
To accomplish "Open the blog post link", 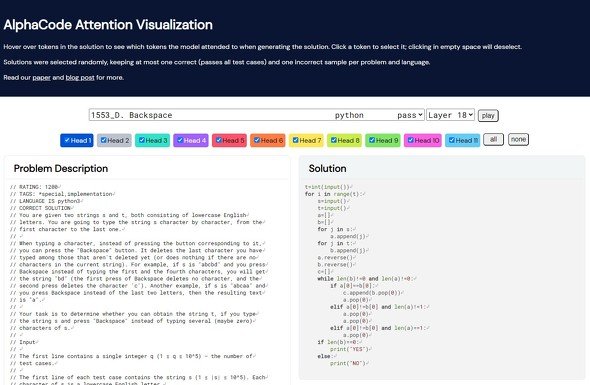I will click(80, 78).
